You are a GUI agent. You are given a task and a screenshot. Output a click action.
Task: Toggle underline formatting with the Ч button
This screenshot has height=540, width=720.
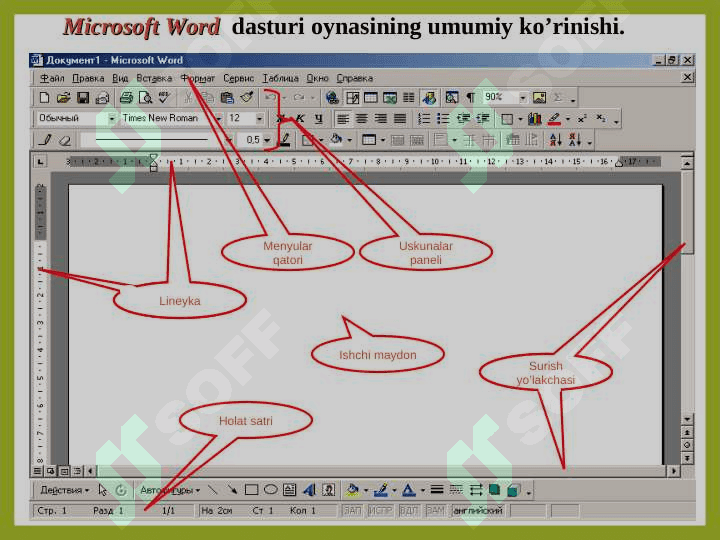coord(319,119)
